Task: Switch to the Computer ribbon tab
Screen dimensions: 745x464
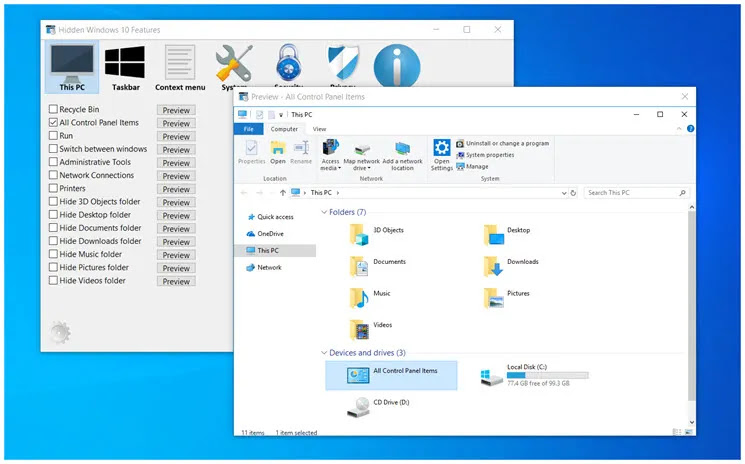Action: (x=284, y=129)
